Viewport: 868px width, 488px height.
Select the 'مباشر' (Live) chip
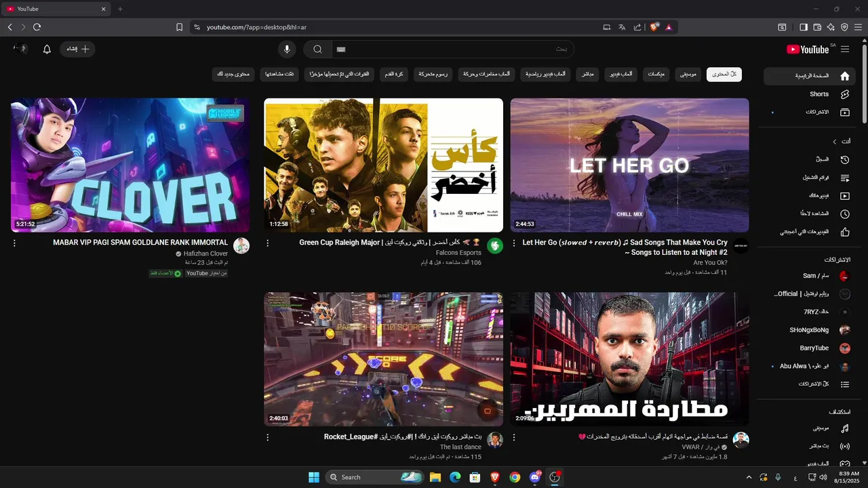[589, 74]
